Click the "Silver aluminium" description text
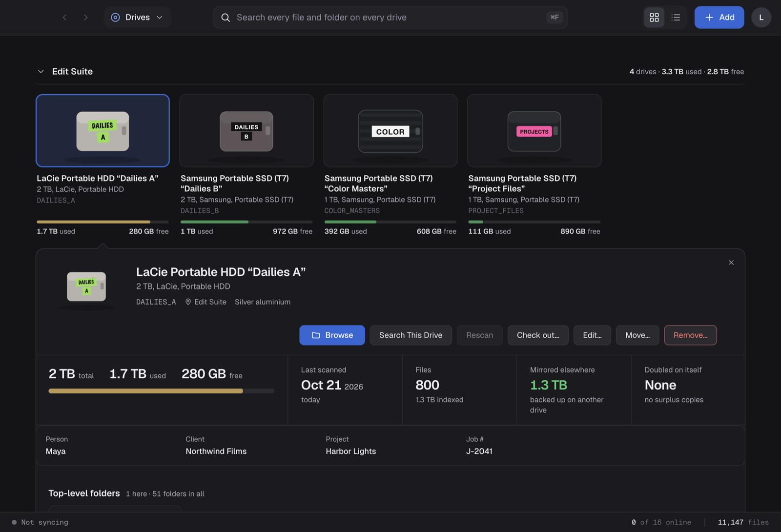 263,302
